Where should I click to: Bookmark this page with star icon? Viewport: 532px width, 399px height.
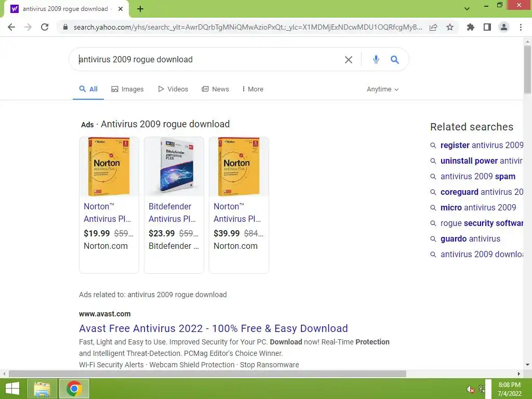[450, 27]
